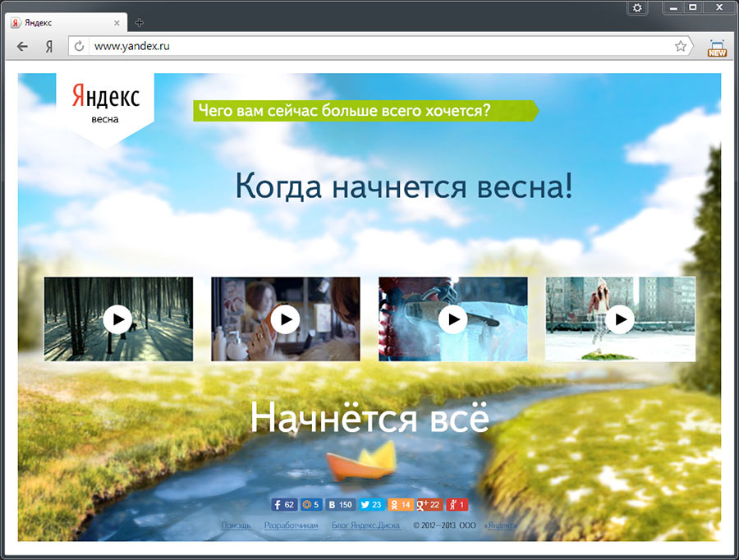Share on Odnoklassniki button showing 14
The width and height of the screenshot is (739, 560).
click(400, 505)
